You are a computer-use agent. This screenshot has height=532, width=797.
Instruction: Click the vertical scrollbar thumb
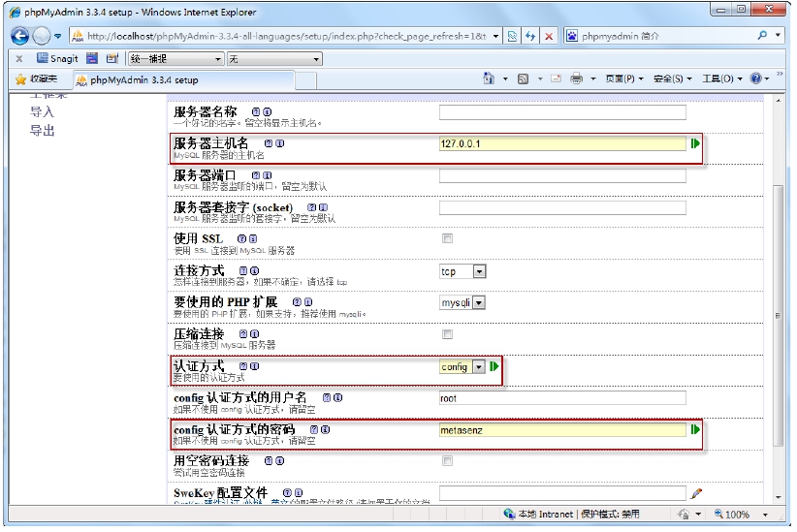778,315
